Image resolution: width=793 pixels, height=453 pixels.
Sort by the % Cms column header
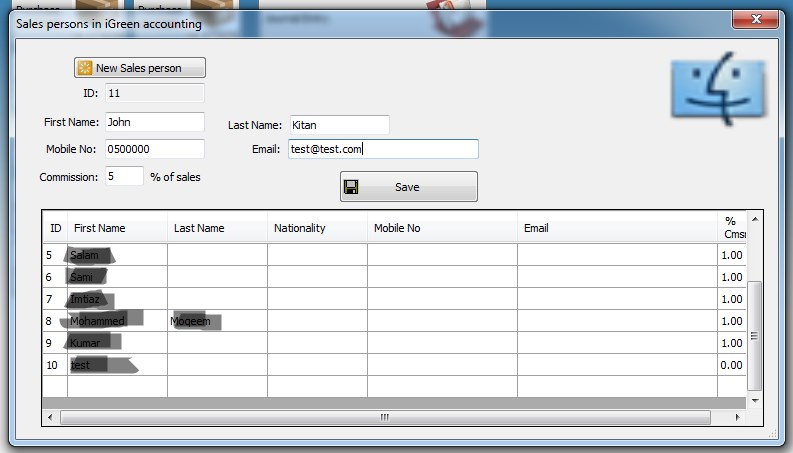732,228
